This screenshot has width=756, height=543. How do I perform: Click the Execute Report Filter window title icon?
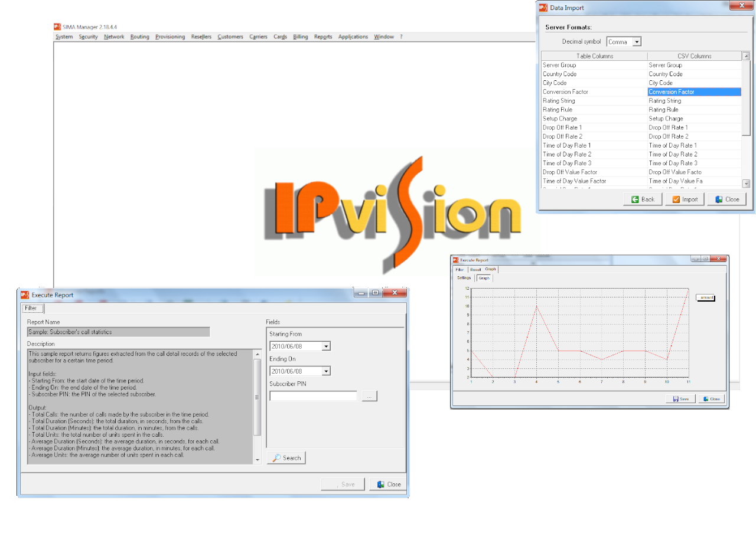pos(25,295)
